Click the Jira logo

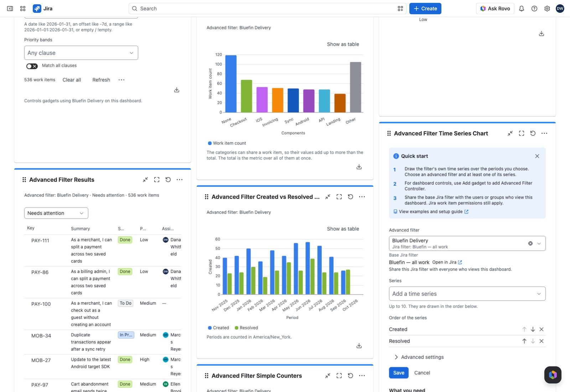pyautogui.click(x=43, y=9)
